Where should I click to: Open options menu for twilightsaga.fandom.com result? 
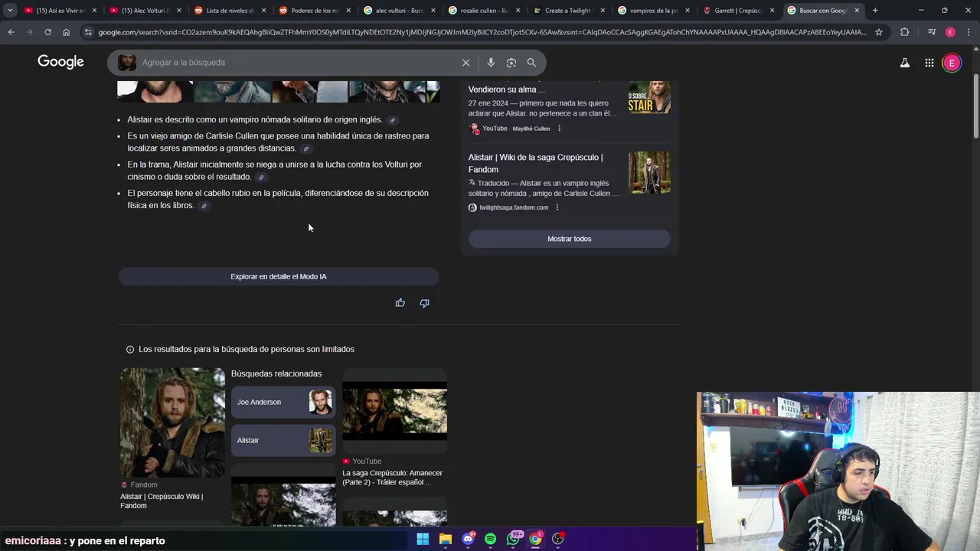(x=557, y=207)
